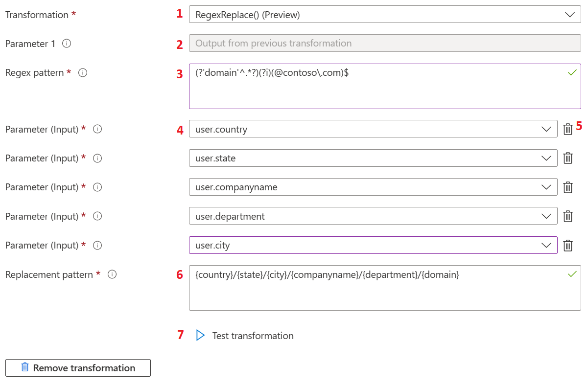Open the Regex pattern info tooltip
588x385 pixels.
pyautogui.click(x=82, y=72)
